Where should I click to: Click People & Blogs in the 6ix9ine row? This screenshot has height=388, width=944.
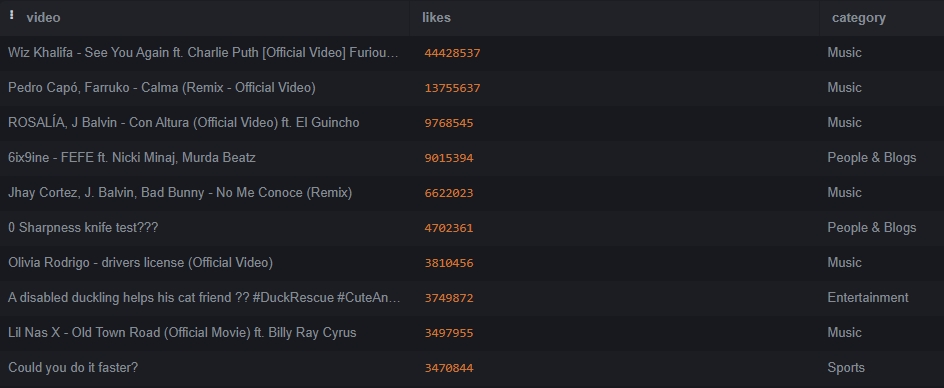(872, 158)
